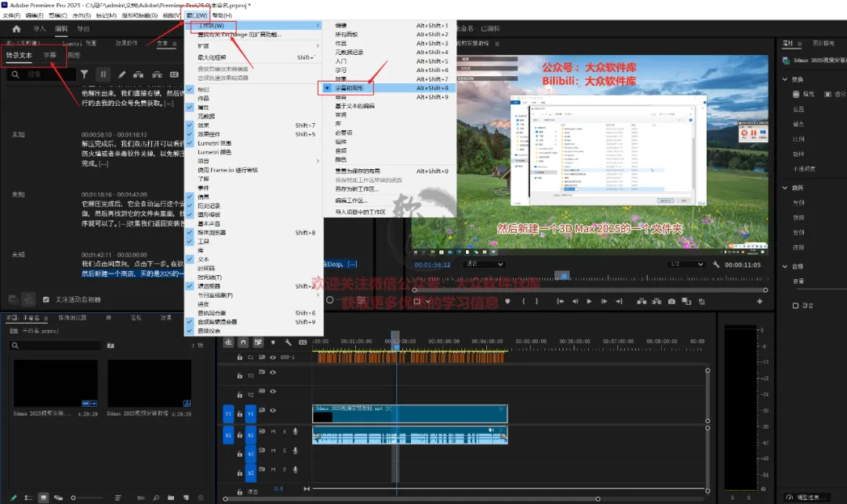Image resolution: width=847 pixels, height=504 pixels.
Task: Click the filter funnel icon in the Text panel
Action: pos(84,74)
